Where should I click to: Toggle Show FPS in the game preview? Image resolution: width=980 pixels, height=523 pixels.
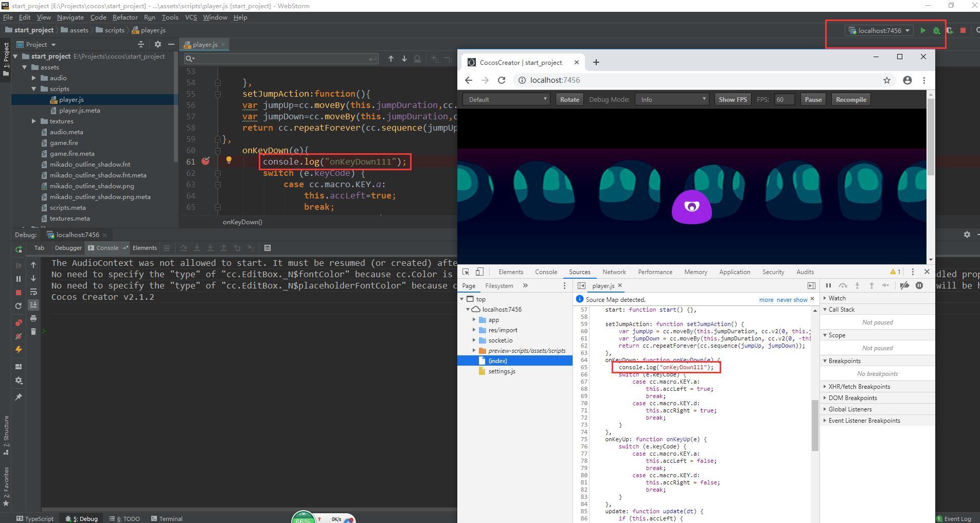pyautogui.click(x=733, y=99)
